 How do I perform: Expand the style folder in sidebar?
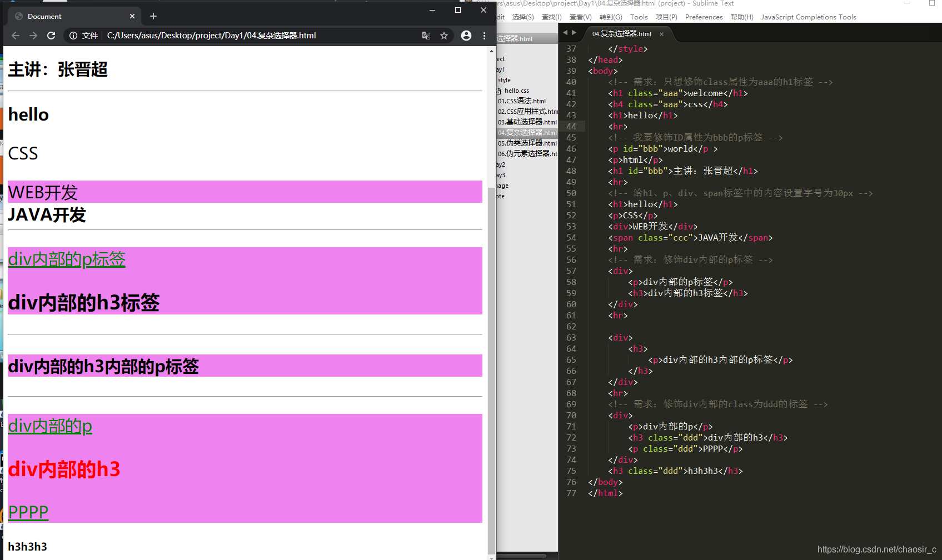tap(504, 80)
